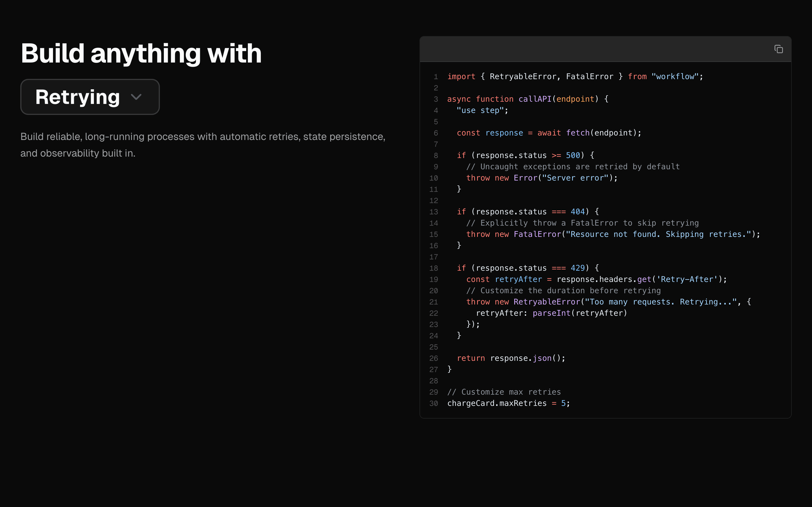Click line number 30 in the gutter
Image resolution: width=812 pixels, height=507 pixels.
click(434, 403)
